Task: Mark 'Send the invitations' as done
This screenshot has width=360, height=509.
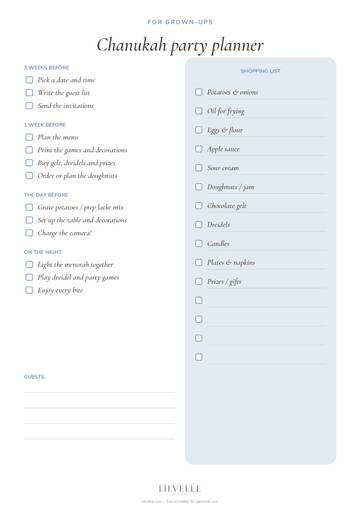Action: [29, 106]
